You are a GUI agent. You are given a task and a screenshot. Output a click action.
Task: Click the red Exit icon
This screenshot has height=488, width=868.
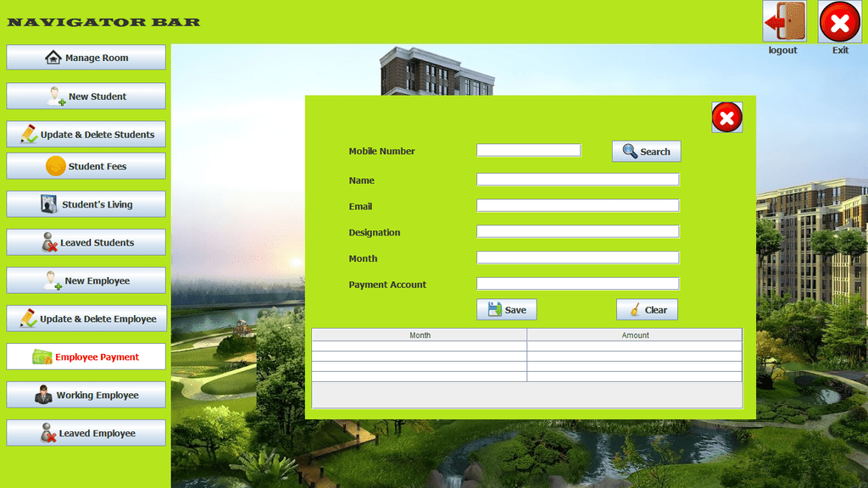[840, 21]
